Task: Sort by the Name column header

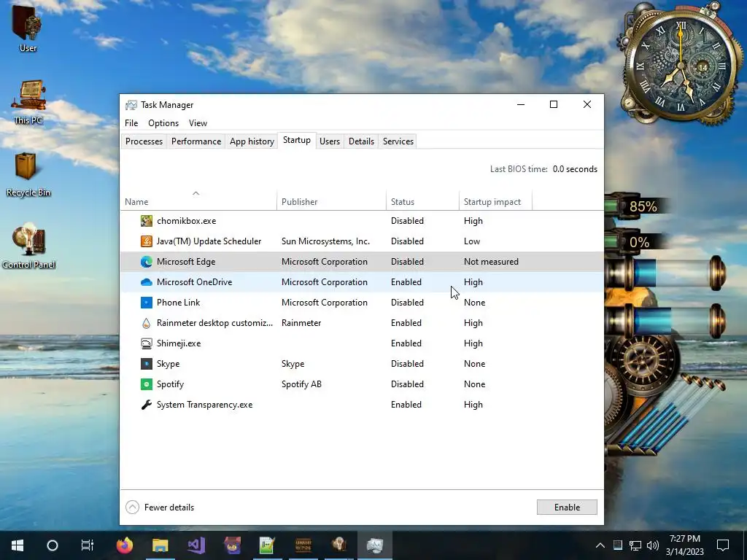Action: pos(198,201)
